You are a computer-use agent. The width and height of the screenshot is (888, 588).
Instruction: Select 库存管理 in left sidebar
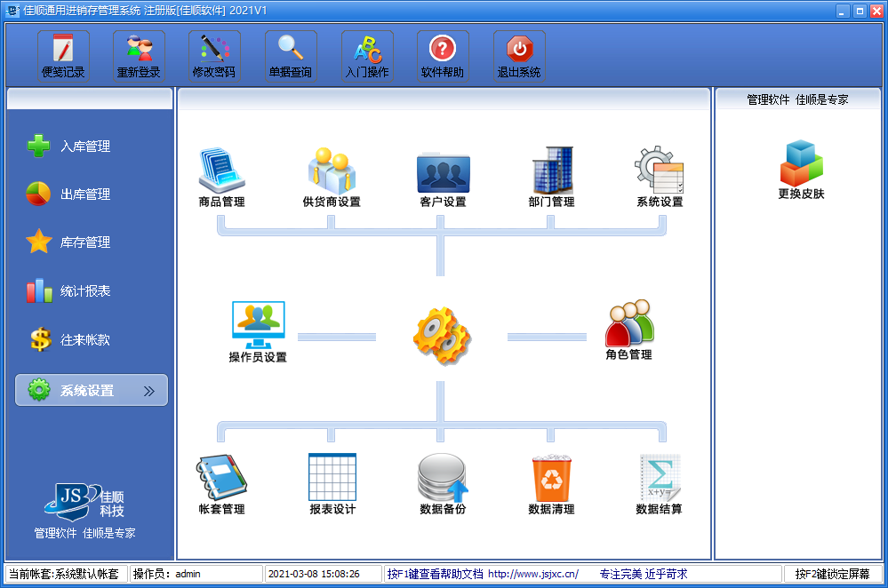click(68, 242)
